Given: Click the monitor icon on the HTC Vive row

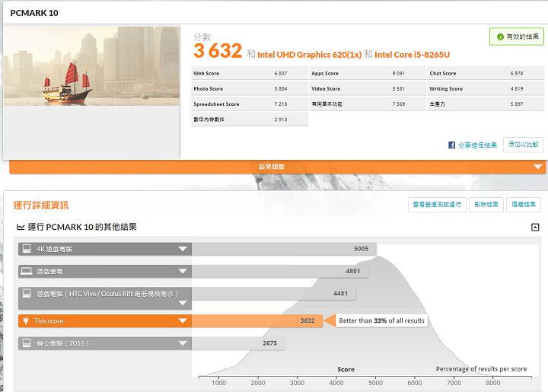Looking at the screenshot, I should pyautogui.click(x=27, y=294).
